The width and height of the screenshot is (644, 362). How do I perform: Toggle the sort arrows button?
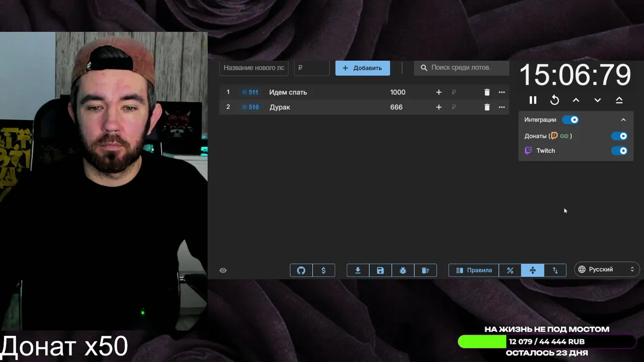click(555, 270)
